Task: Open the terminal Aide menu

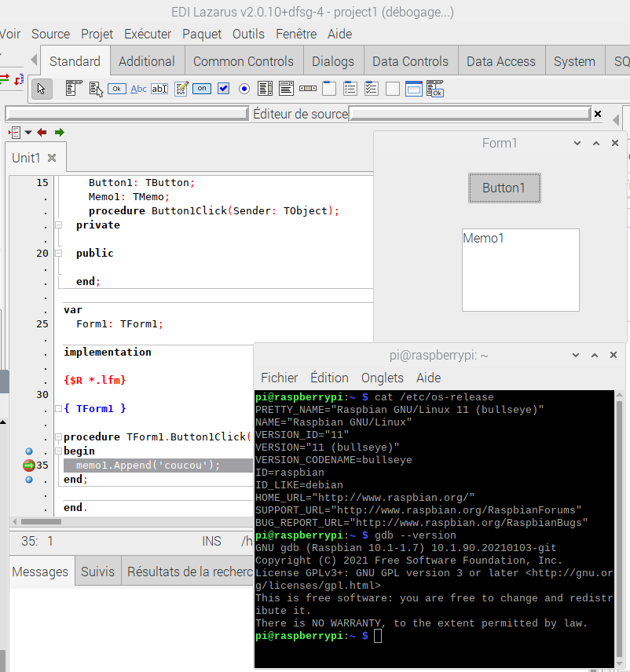Action: pos(428,378)
